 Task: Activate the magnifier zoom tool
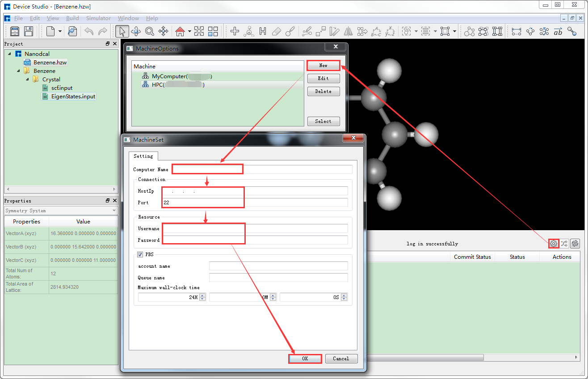(x=149, y=31)
